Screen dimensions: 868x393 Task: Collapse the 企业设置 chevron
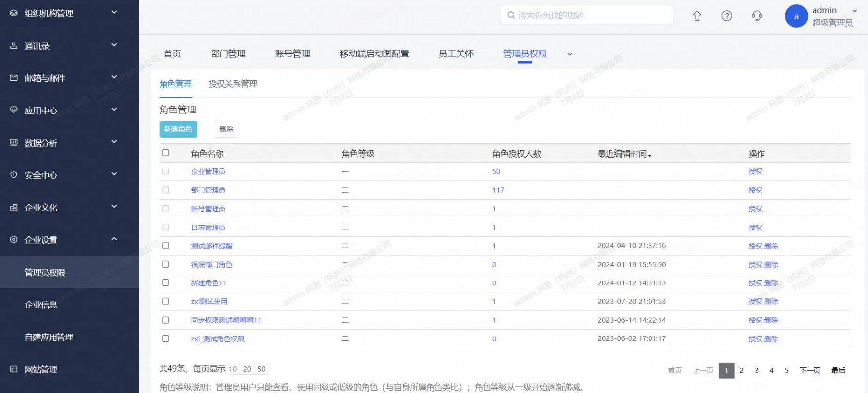pyautogui.click(x=114, y=239)
